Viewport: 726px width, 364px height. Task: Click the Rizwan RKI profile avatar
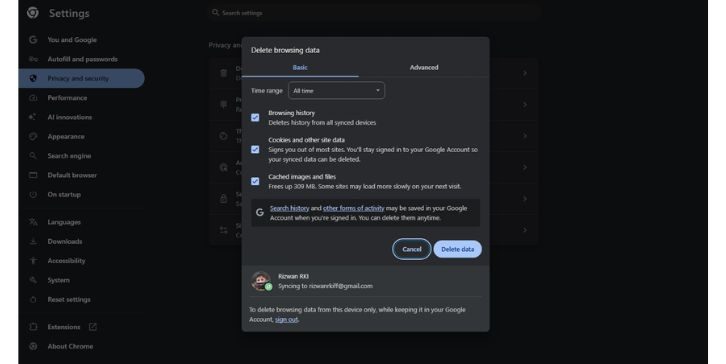click(x=261, y=281)
